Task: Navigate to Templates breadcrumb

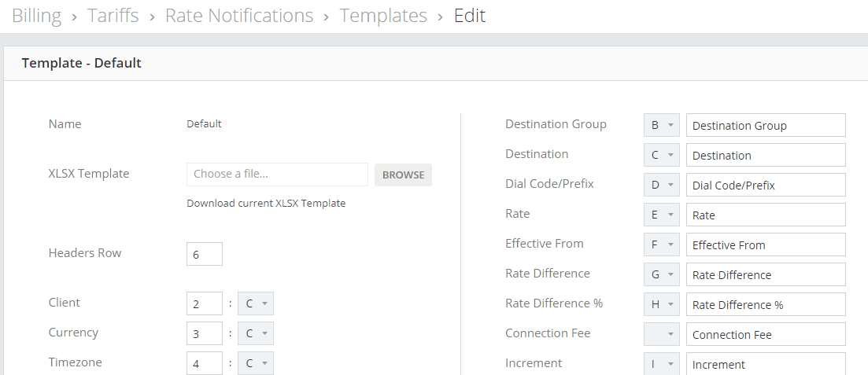Action: pos(383,16)
